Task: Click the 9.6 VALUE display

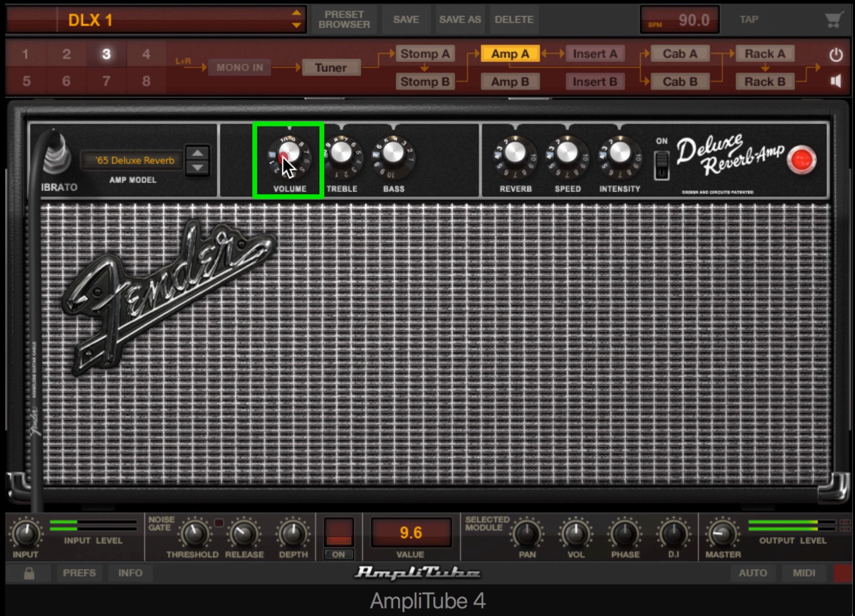Action: pyautogui.click(x=411, y=532)
